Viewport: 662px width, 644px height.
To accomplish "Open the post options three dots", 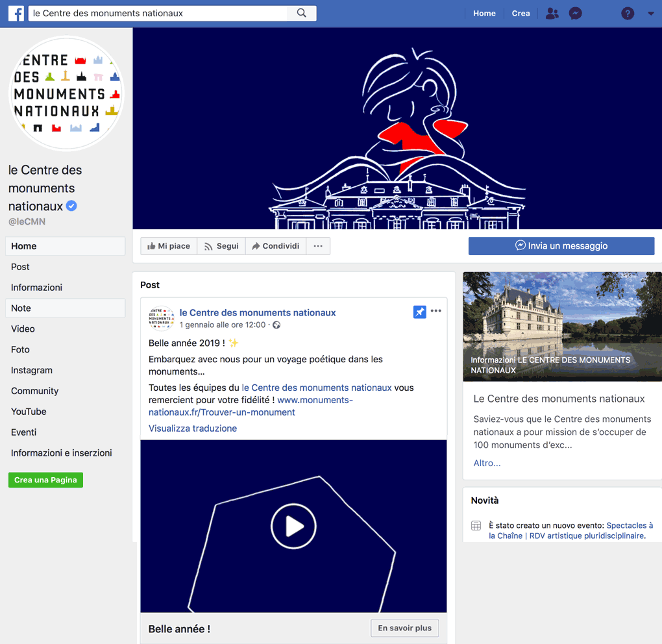I will tap(436, 311).
